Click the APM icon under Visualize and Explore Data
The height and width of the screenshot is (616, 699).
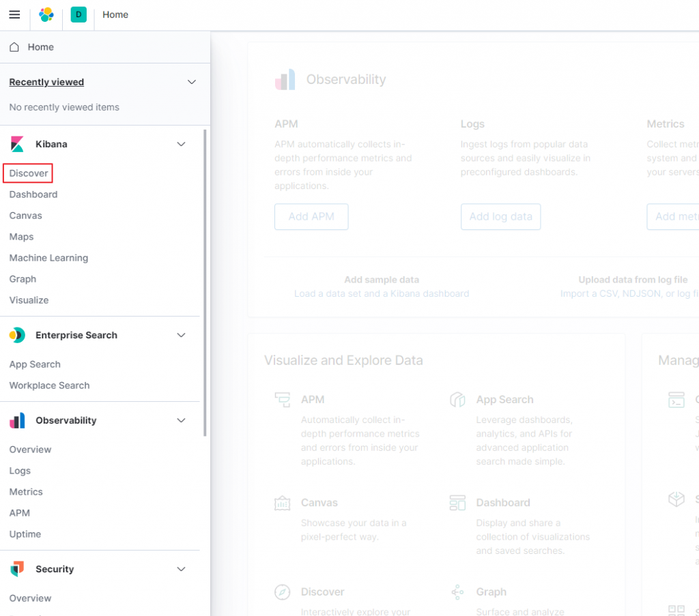click(x=282, y=400)
